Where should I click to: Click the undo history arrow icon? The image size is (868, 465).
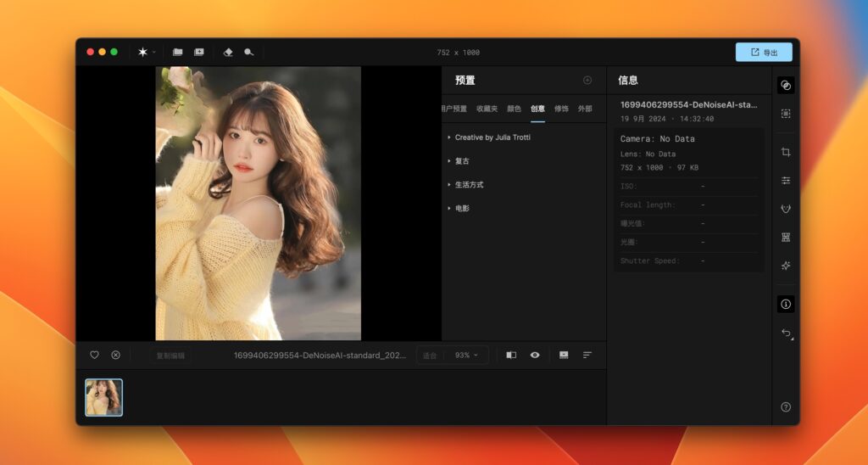point(786,333)
